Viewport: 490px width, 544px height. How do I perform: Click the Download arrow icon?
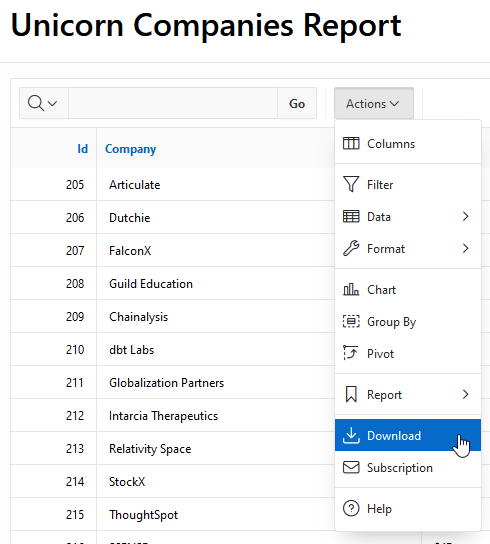click(x=351, y=435)
